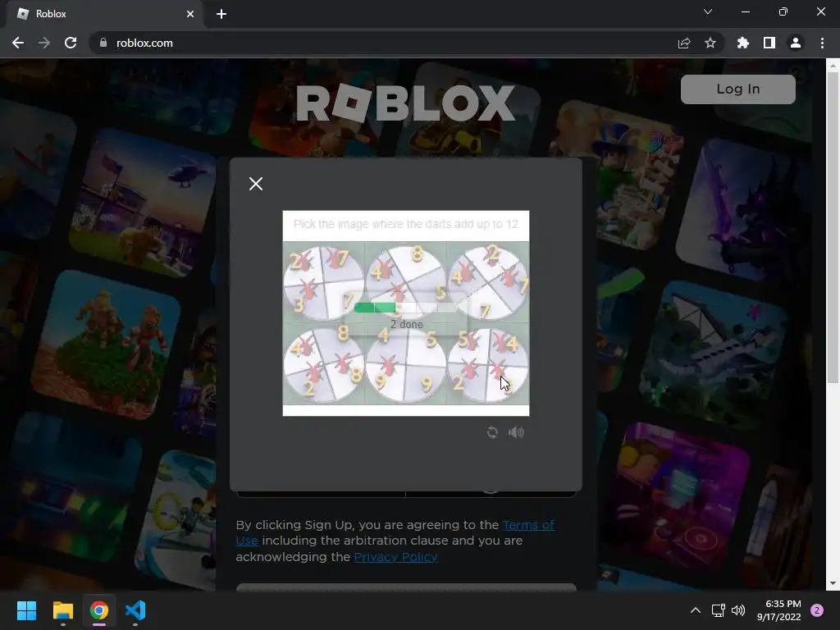Viewport: 840px width, 630px height.
Task: Pick top-right dartboard with 2, 4, 7, 7
Action: coord(488,282)
